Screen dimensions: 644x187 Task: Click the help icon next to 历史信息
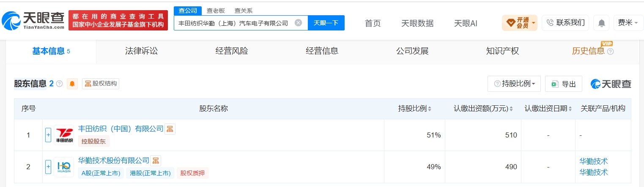tap(610, 52)
